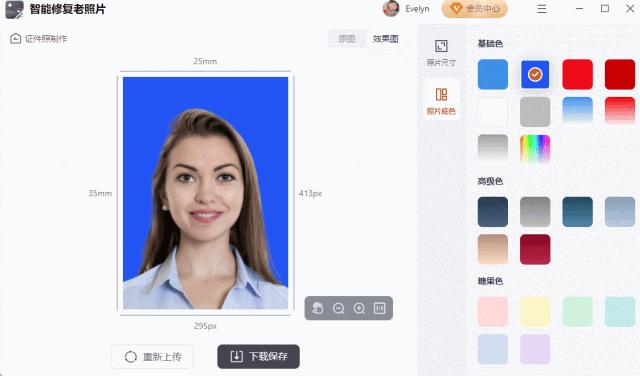Pick the white basic color swatch
This screenshot has height=376, width=640.
pyautogui.click(x=493, y=112)
